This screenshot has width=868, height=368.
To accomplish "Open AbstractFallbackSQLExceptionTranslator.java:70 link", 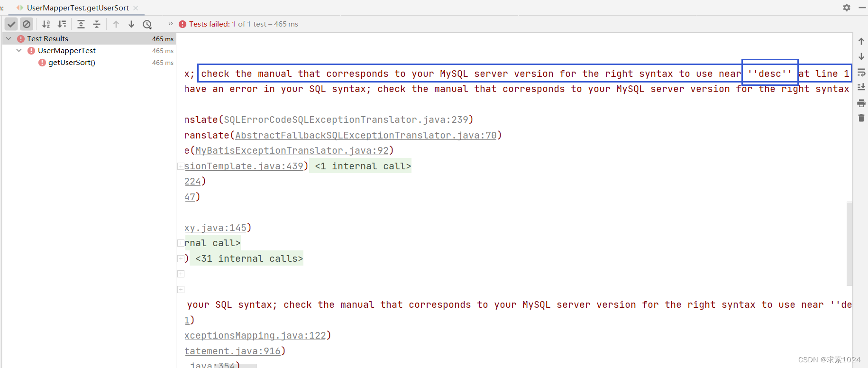I will [x=366, y=135].
